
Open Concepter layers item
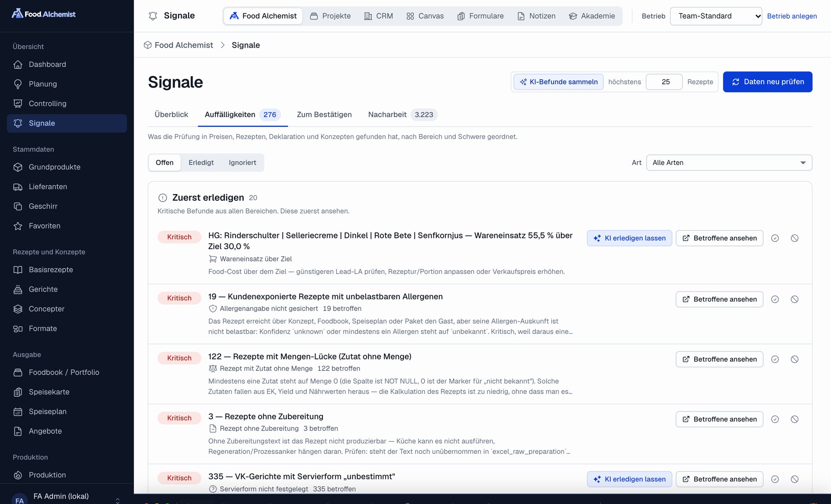coord(67,309)
